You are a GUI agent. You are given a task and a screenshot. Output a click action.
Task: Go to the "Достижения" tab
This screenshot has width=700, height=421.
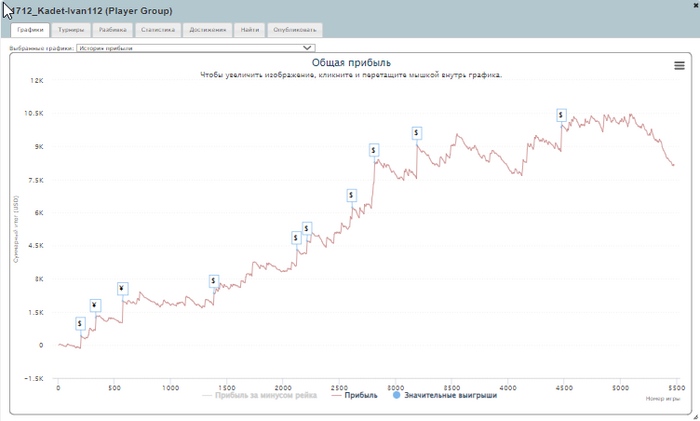coord(209,30)
